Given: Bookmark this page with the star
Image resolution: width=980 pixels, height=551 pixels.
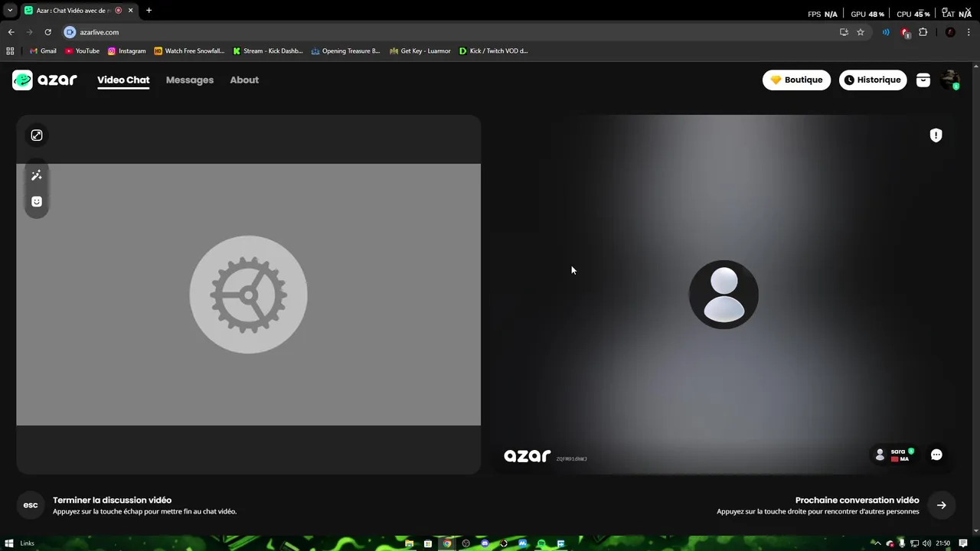Looking at the screenshot, I should coord(861,32).
